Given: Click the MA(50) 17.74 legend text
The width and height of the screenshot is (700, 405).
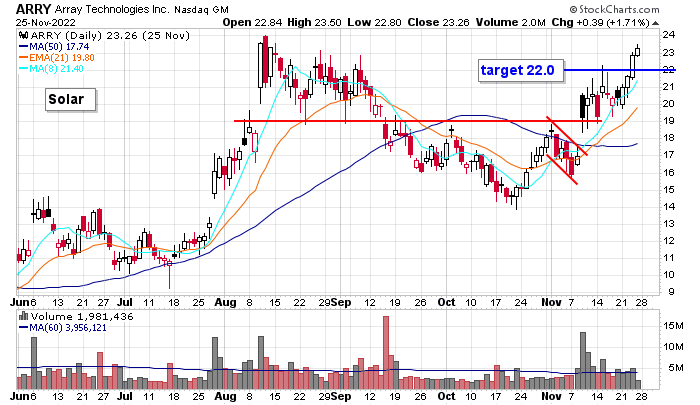Looking at the screenshot, I should coord(59,46).
